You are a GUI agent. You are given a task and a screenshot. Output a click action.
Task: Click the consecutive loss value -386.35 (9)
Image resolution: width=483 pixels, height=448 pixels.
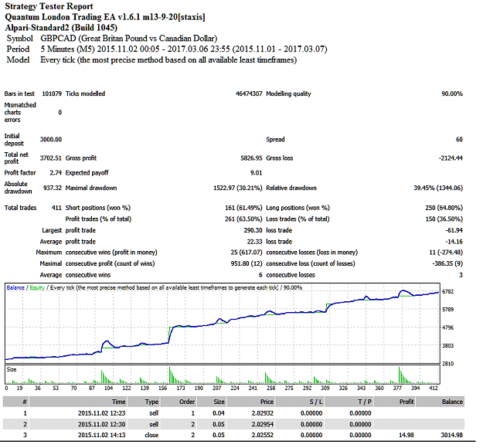[447, 263]
